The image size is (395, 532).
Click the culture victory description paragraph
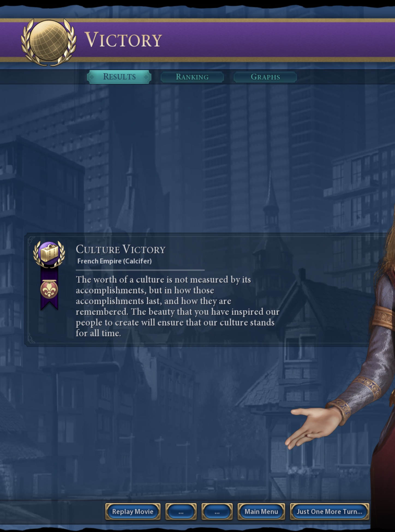point(178,306)
